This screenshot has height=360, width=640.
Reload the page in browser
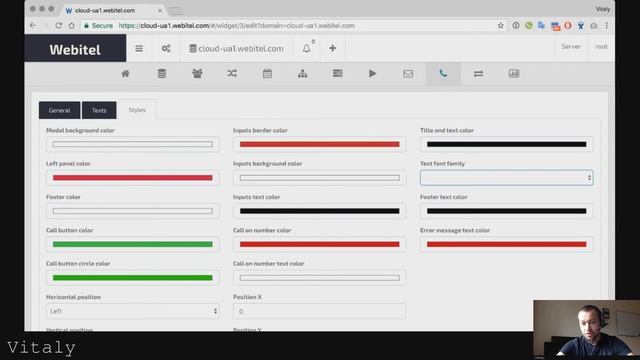click(59, 25)
